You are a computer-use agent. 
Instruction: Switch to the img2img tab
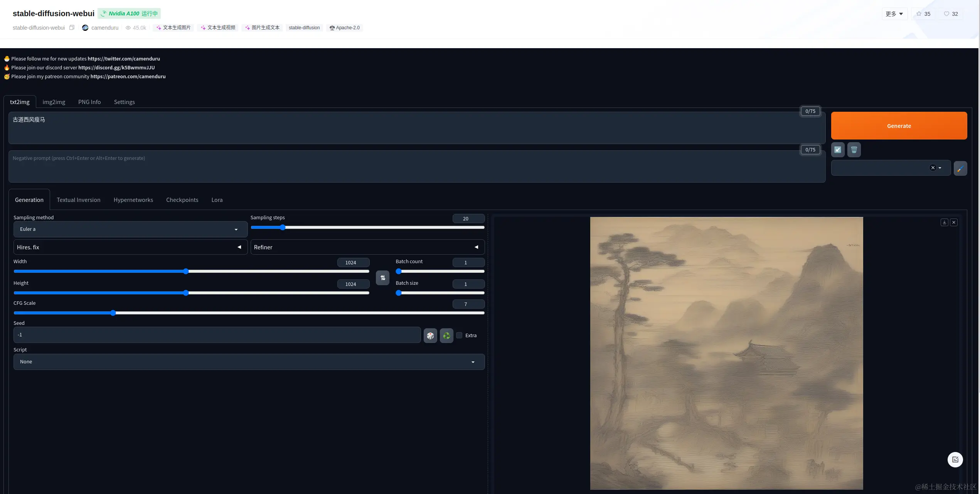click(x=54, y=102)
